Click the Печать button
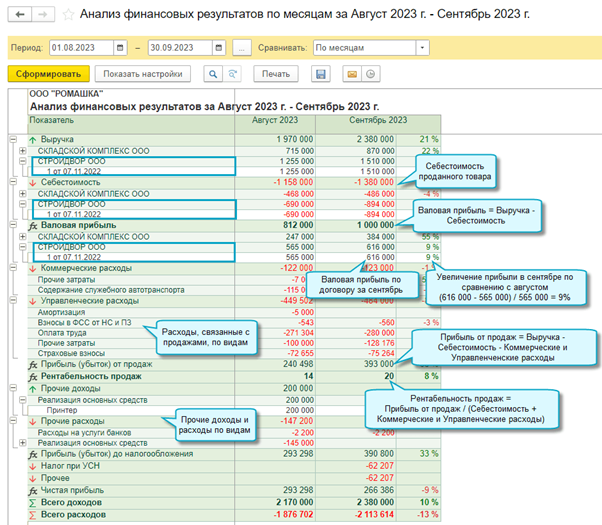 click(x=276, y=74)
